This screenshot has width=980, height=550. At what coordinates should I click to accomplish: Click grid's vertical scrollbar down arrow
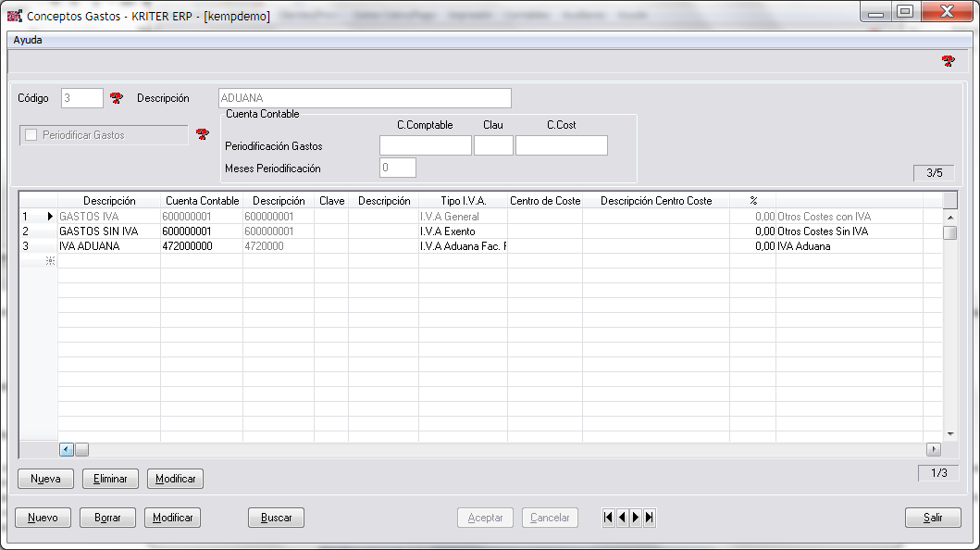click(949, 433)
